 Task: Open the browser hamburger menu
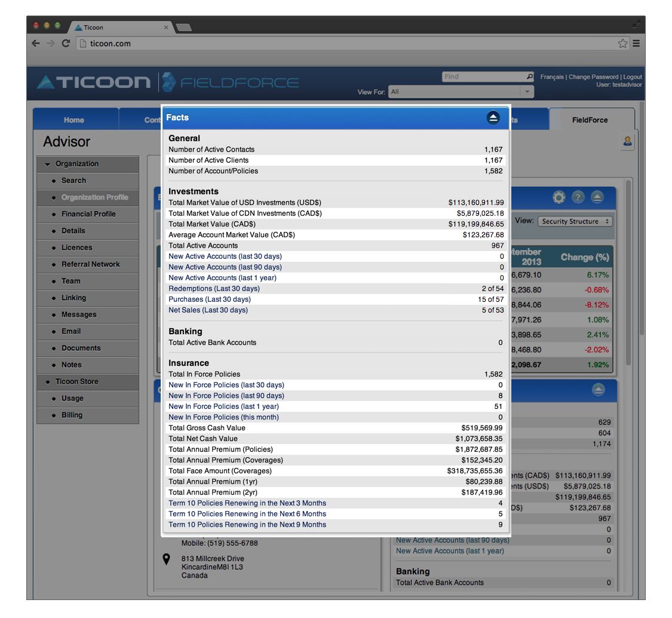(x=636, y=43)
